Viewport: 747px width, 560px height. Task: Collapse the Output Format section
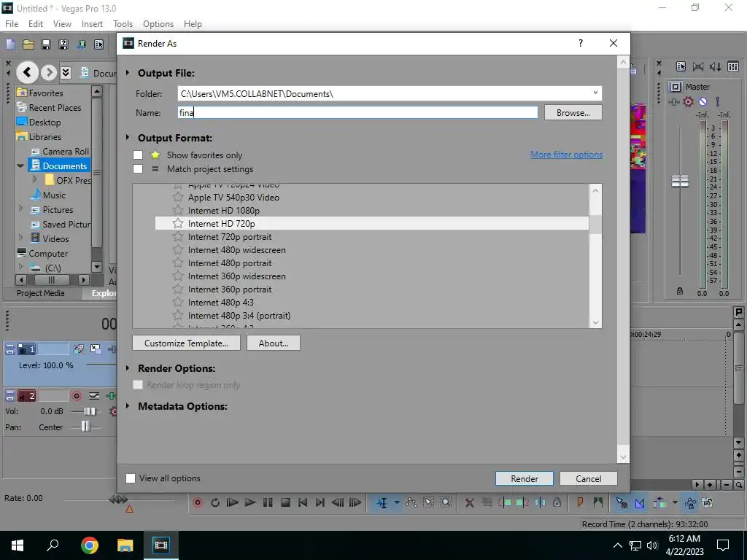click(x=128, y=138)
